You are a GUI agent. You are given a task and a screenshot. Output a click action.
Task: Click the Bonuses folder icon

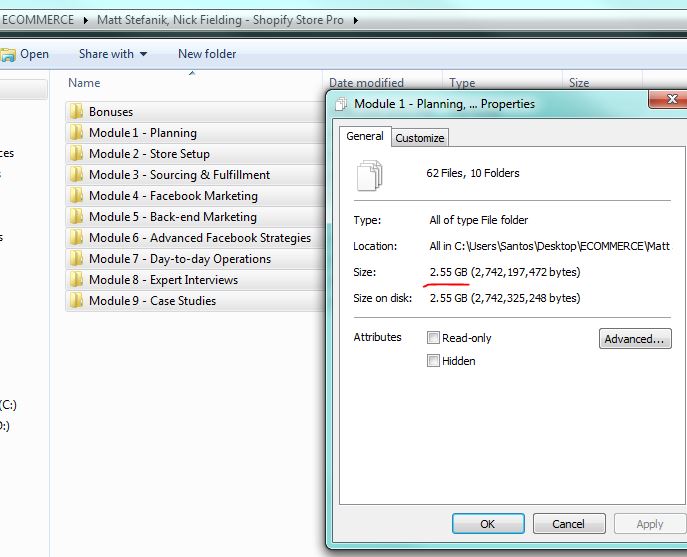(76, 112)
